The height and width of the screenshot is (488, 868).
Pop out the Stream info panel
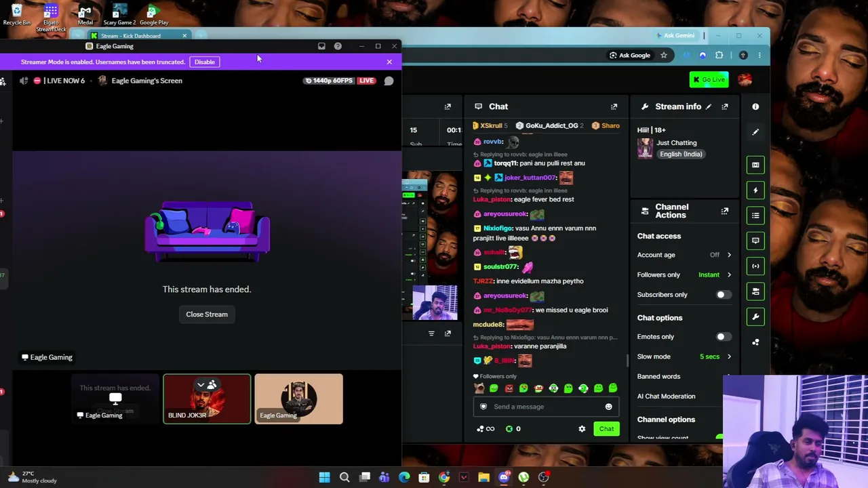click(x=725, y=106)
